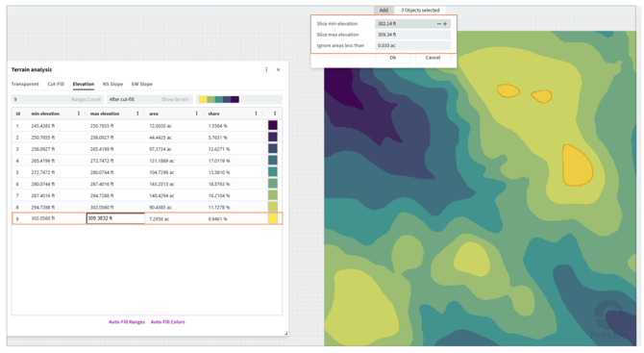Increase slice min elevation with plus
The width and height of the screenshot is (644, 353).
445,24
